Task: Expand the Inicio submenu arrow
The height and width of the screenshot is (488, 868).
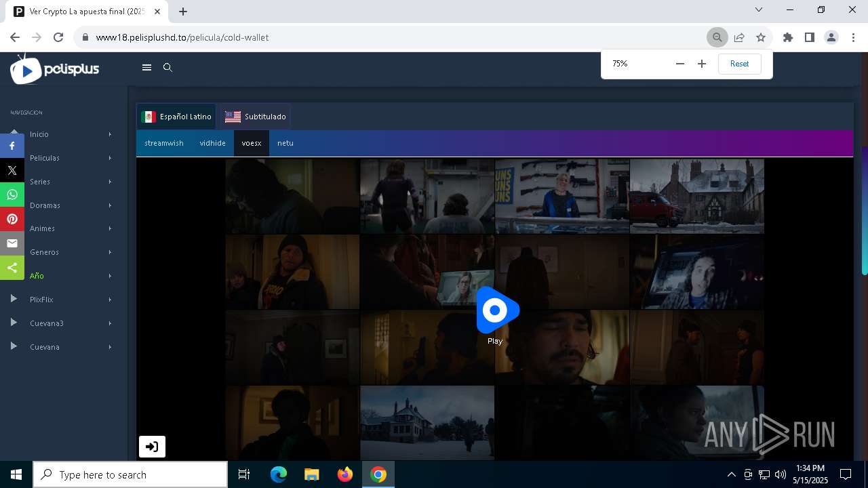Action: click(x=110, y=134)
